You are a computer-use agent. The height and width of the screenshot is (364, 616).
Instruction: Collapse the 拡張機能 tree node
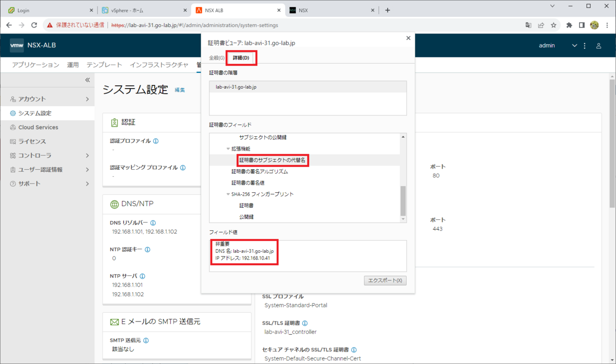click(x=228, y=149)
